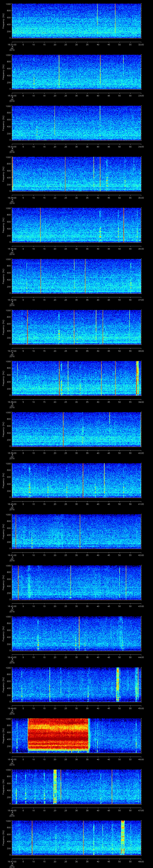Click the 41:00 end time label
This screenshot has height=868, width=153.
(141, 504)
